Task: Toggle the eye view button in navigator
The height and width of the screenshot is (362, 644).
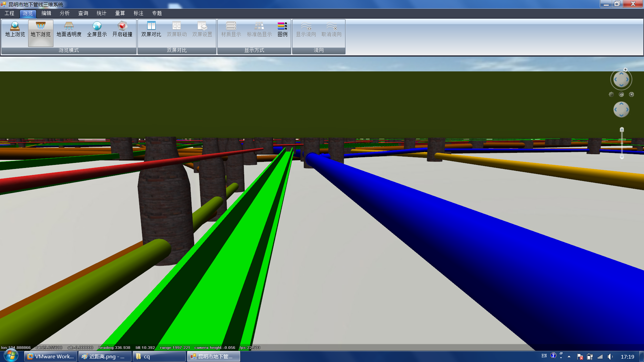Action: click(x=621, y=95)
